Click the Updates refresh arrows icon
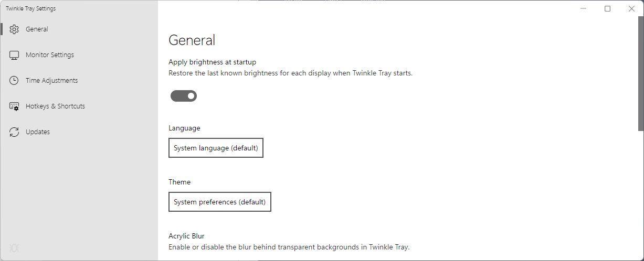This screenshot has height=261, width=644. tap(14, 132)
